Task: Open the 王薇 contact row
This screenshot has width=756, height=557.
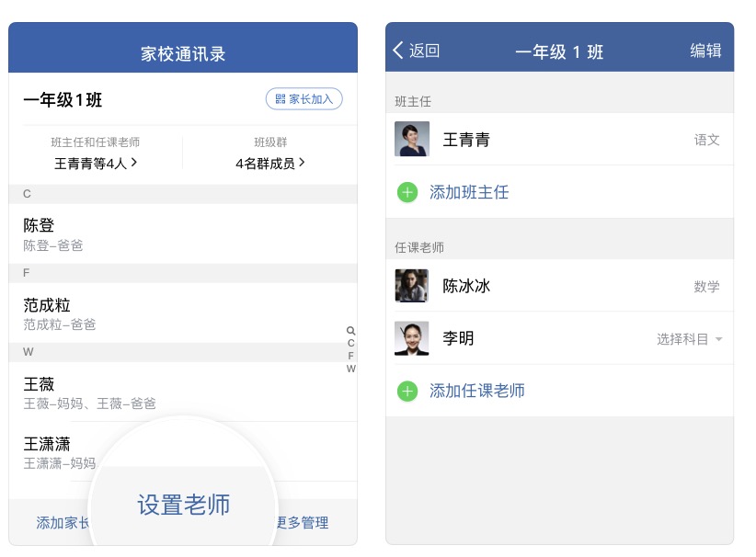Action: click(183, 392)
